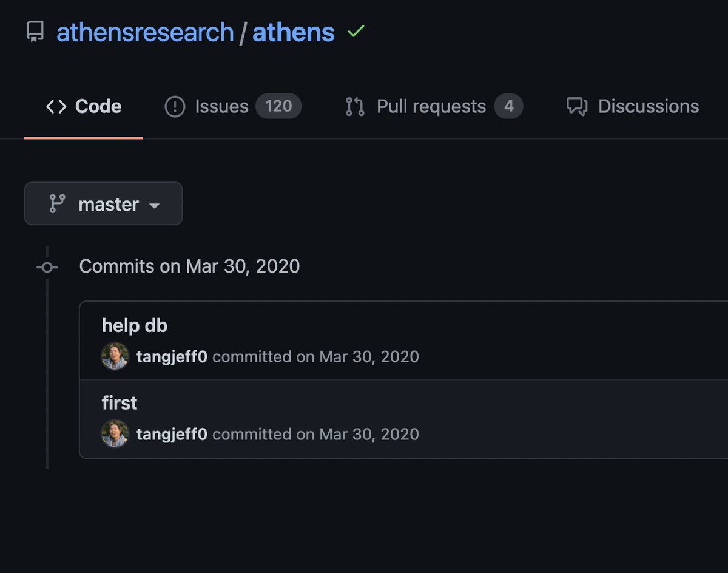
Task: Open tangjeff0 profile from help db commit
Action: click(172, 356)
